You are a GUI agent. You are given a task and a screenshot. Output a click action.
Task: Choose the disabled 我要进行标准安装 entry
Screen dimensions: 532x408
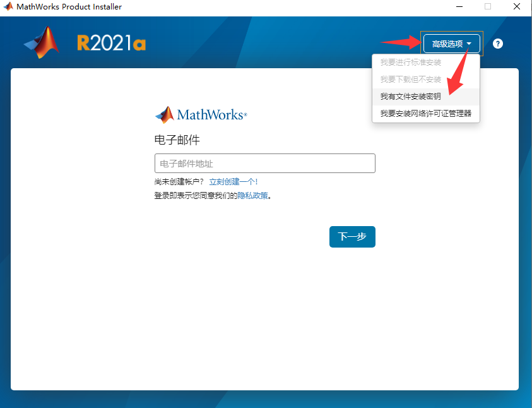[410, 63]
